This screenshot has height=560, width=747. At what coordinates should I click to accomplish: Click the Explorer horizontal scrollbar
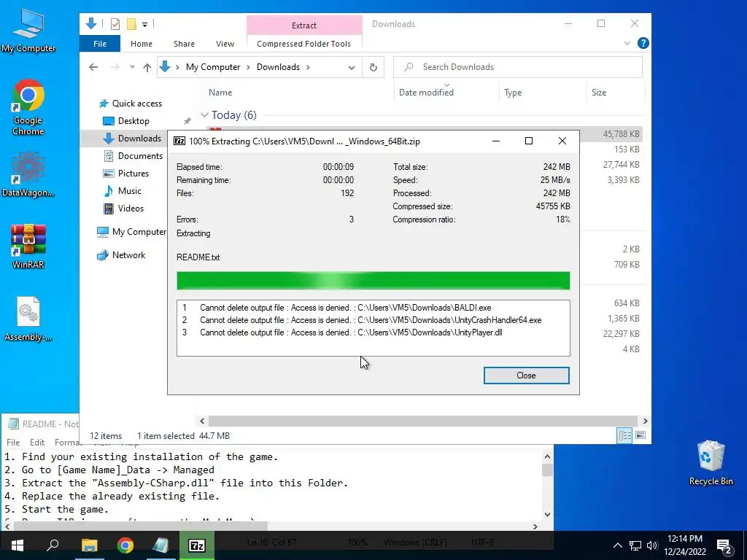pyautogui.click(x=423, y=421)
